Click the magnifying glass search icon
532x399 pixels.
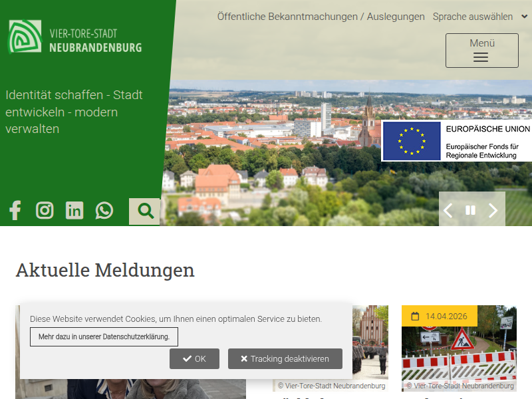click(145, 211)
